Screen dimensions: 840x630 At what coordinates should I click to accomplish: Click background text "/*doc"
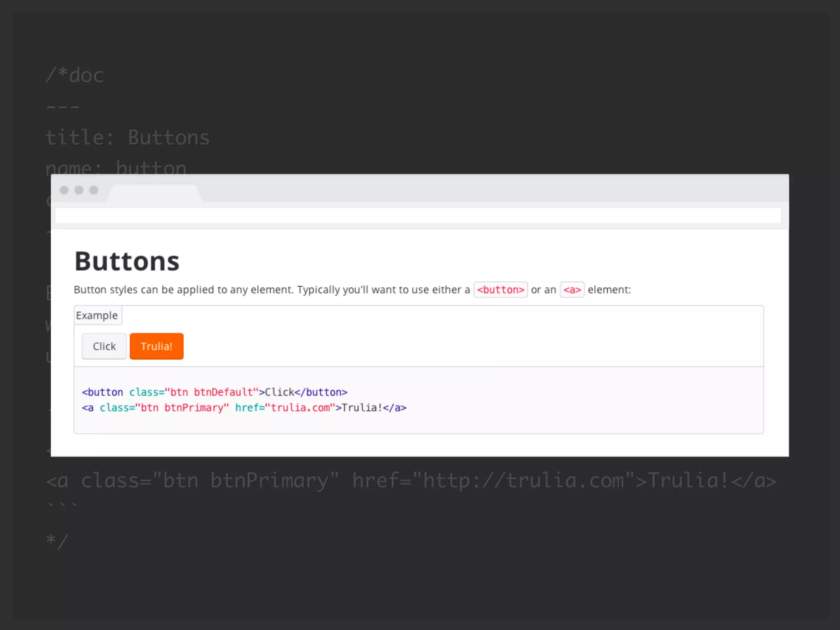[75, 75]
